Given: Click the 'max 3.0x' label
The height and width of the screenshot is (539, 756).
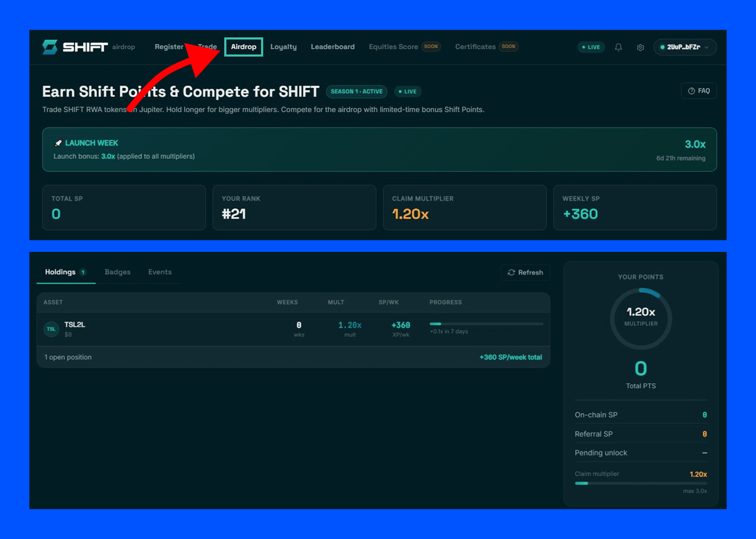Looking at the screenshot, I should pyautogui.click(x=695, y=491).
